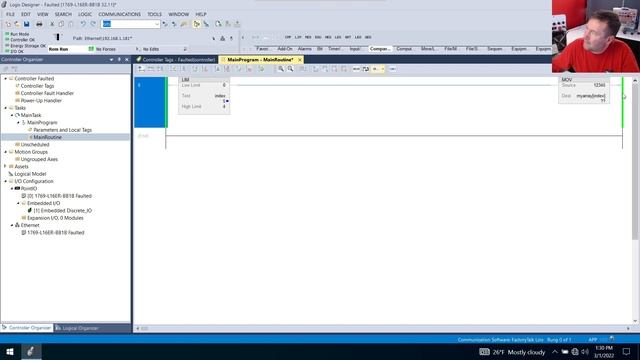640x360 pixels.
Task: Open the Controller Organizer panel options dropdown
Action: tap(111, 60)
